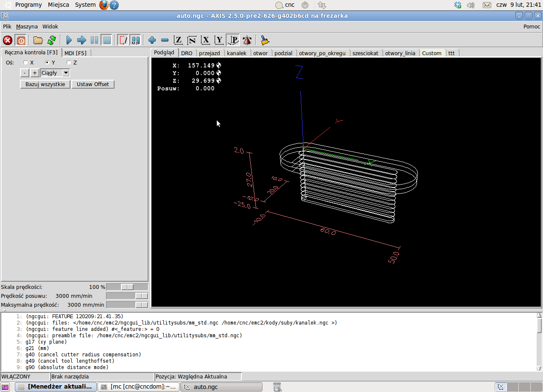Launch Firefox from the top panel
Viewport: 543px width, 392px height.
point(104,5)
